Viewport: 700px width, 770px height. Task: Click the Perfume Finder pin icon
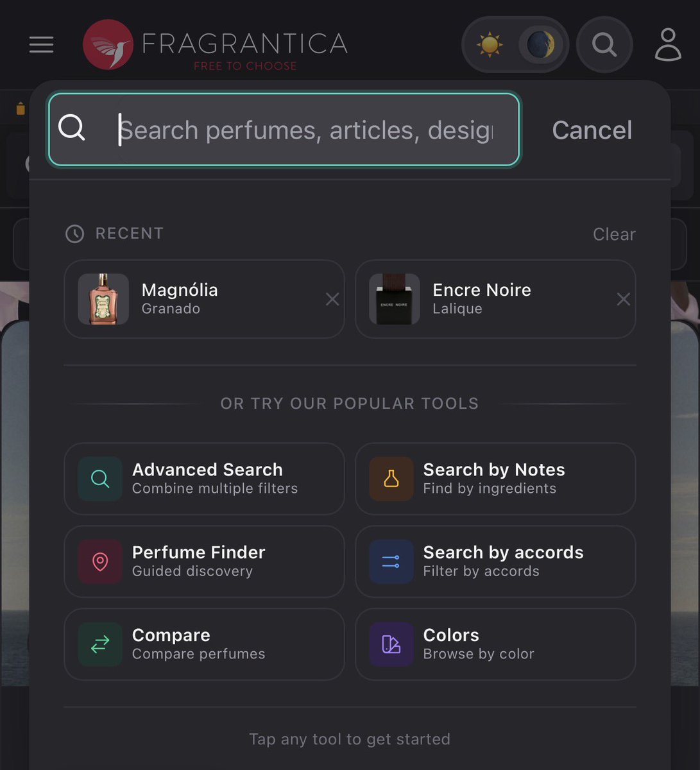(100, 561)
